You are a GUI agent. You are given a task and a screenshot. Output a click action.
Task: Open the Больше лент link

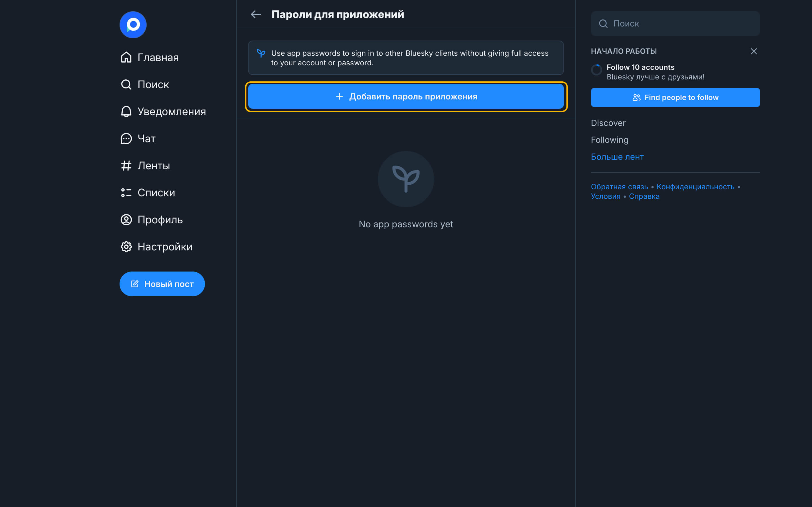(x=617, y=157)
